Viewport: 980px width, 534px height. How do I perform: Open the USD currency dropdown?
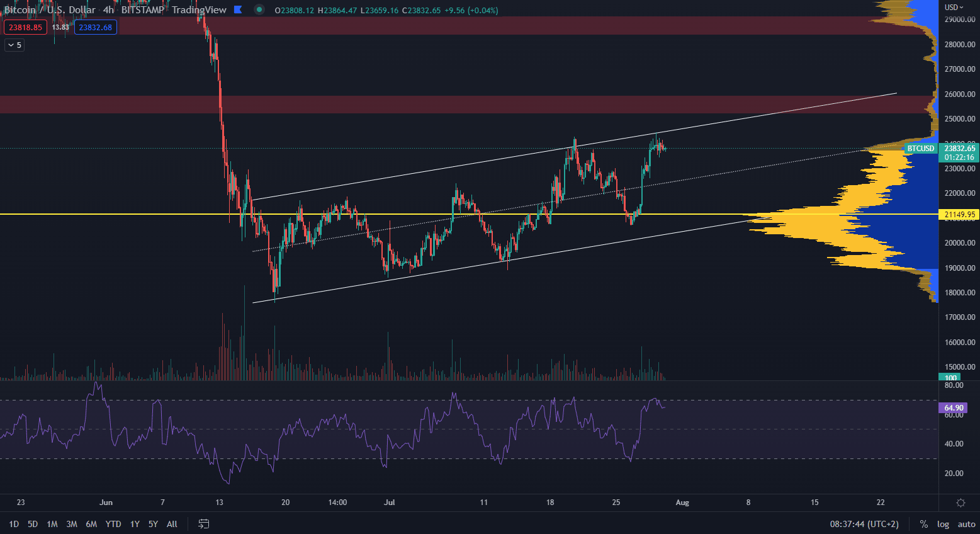point(954,8)
